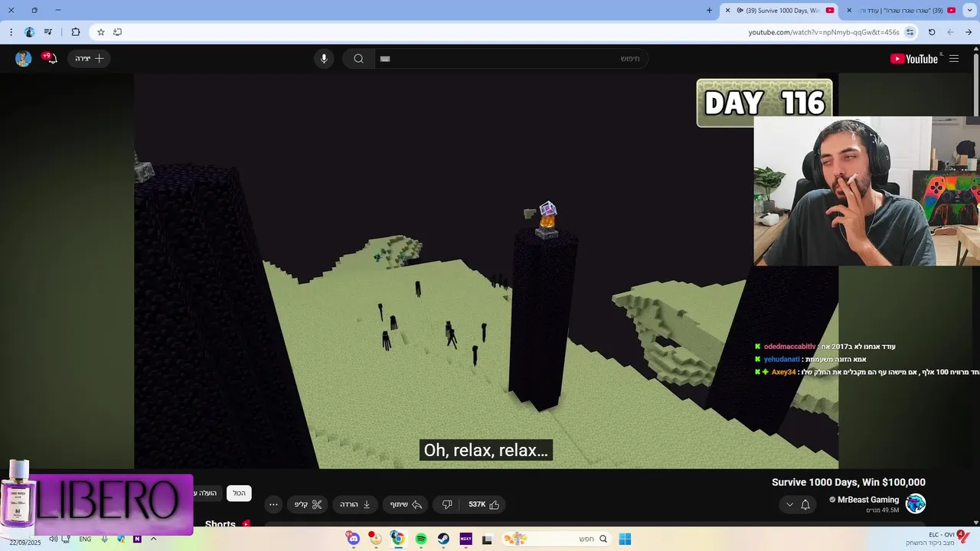Screen dimensions: 980x551
Task: Reload the page
Action: click(x=932, y=32)
